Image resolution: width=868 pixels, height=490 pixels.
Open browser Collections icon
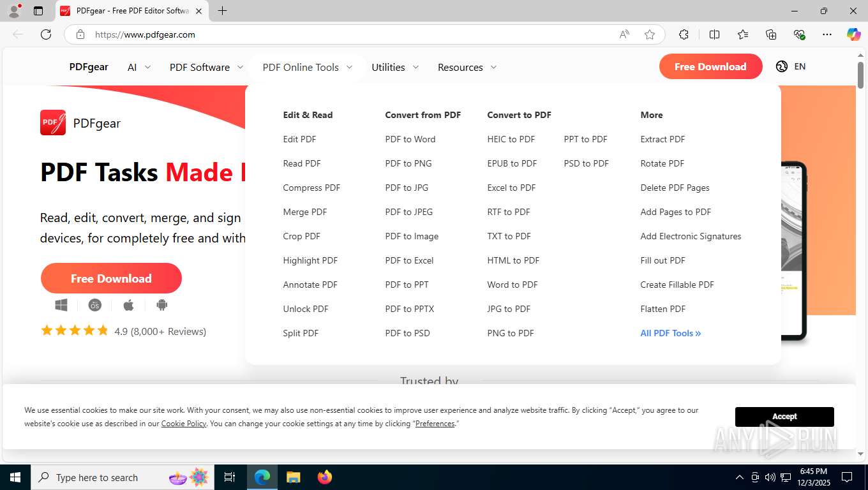(x=771, y=34)
